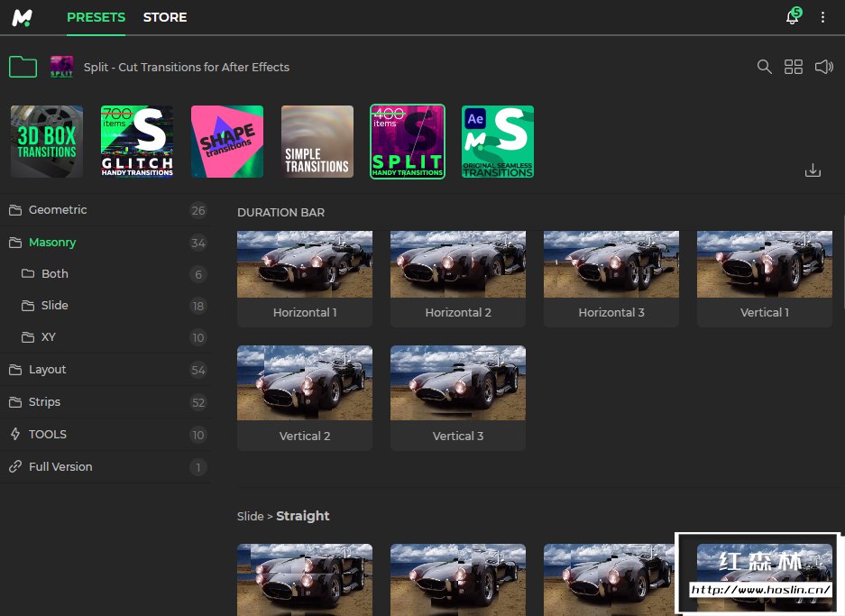
Task: Select the Horizontal 2 preset thumbnail
Action: coord(458,264)
